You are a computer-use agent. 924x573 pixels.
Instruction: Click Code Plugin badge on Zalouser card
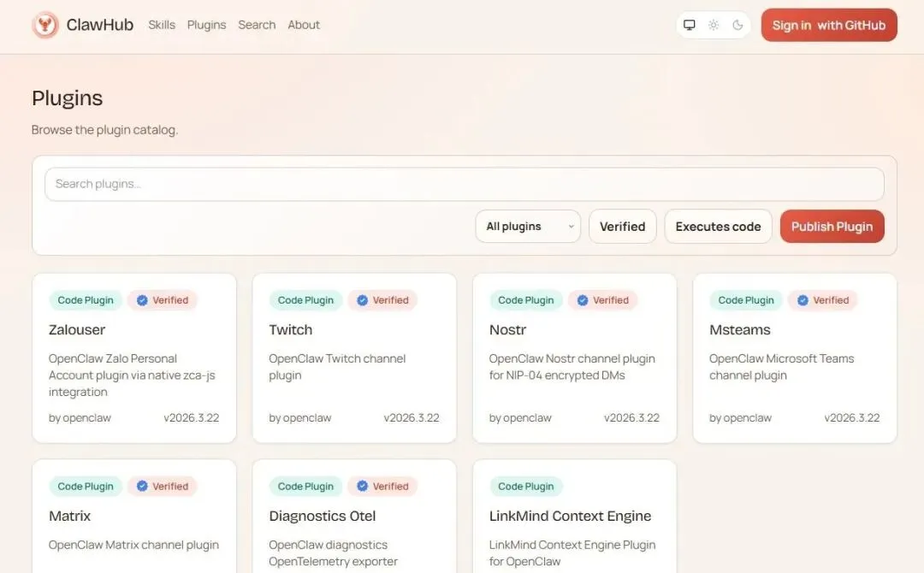click(86, 300)
